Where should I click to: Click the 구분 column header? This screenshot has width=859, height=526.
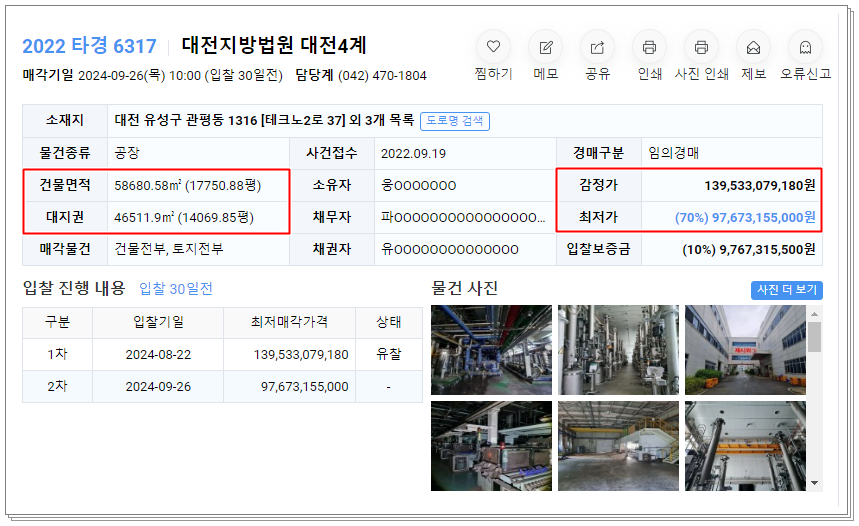58,322
